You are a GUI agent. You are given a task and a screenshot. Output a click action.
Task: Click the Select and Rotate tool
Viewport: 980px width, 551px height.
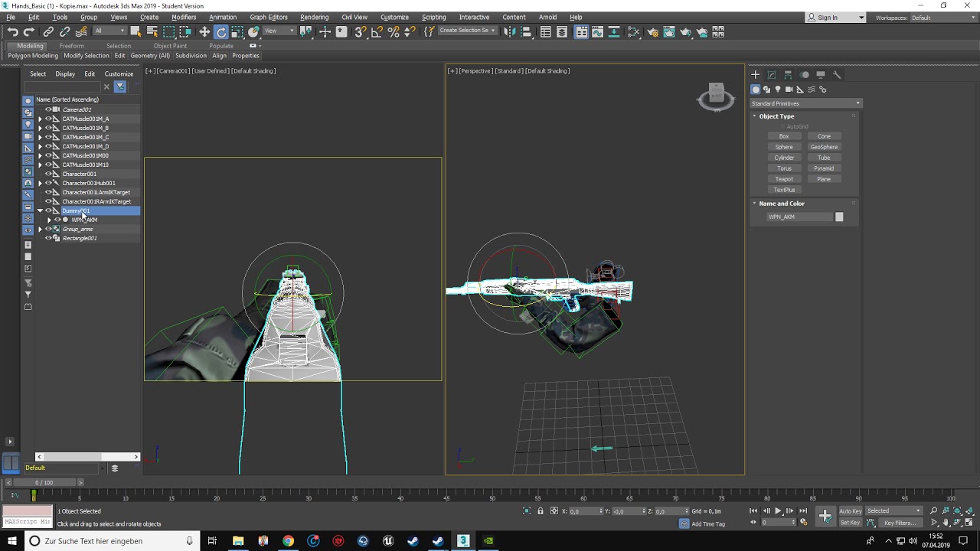click(221, 31)
